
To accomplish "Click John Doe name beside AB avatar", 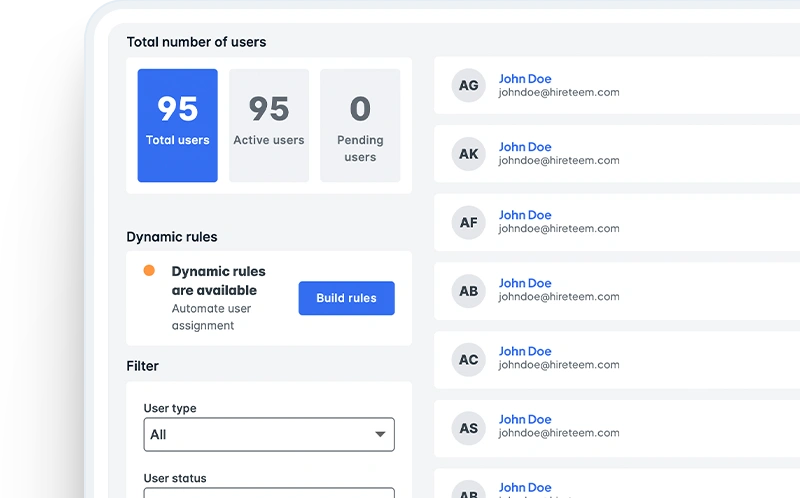I will click(525, 283).
